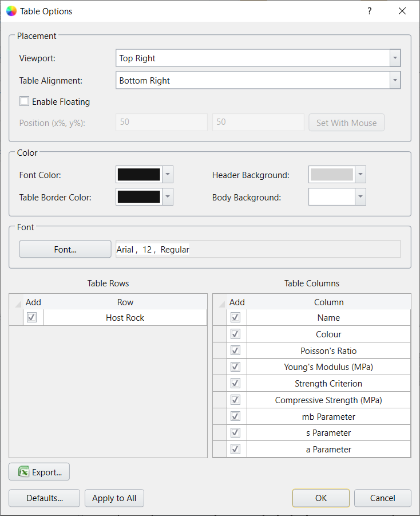The image size is (420, 516).
Task: Open the Header Background color dropdown
Action: click(x=361, y=174)
